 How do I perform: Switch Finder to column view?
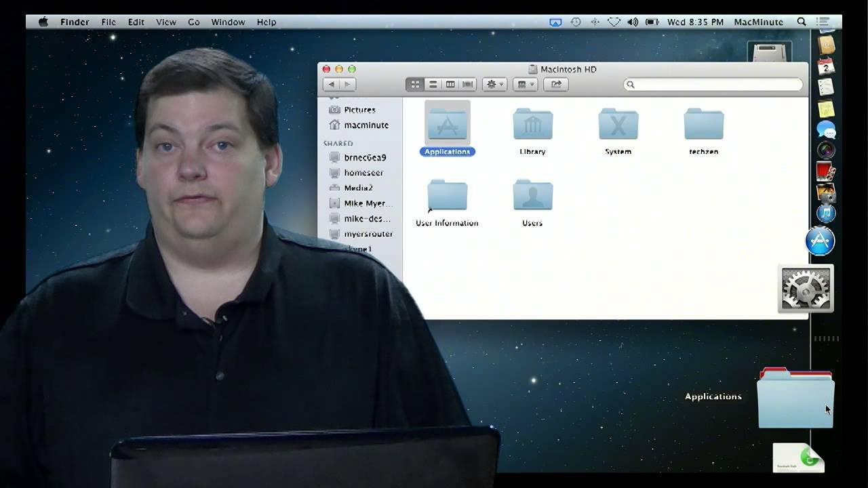[450, 84]
